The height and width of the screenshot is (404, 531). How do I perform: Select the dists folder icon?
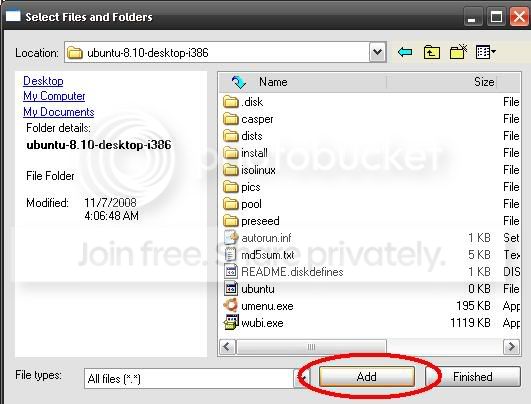[x=231, y=136]
